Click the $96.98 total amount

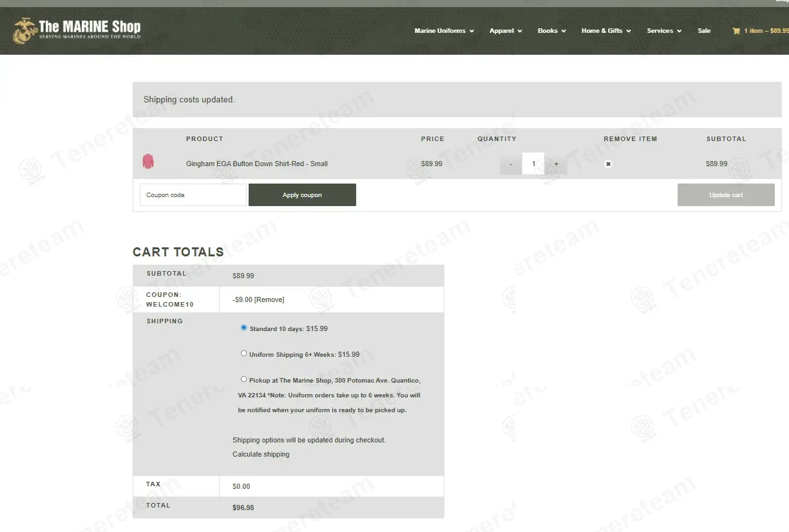click(243, 508)
